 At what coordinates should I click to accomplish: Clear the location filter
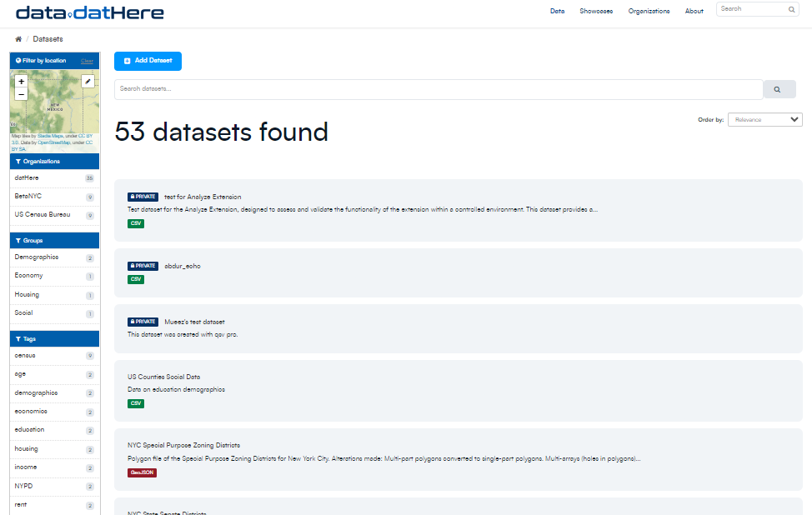87,61
